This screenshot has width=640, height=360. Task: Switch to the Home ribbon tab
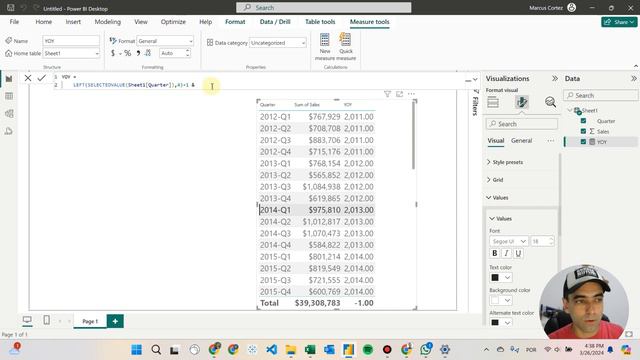43,22
